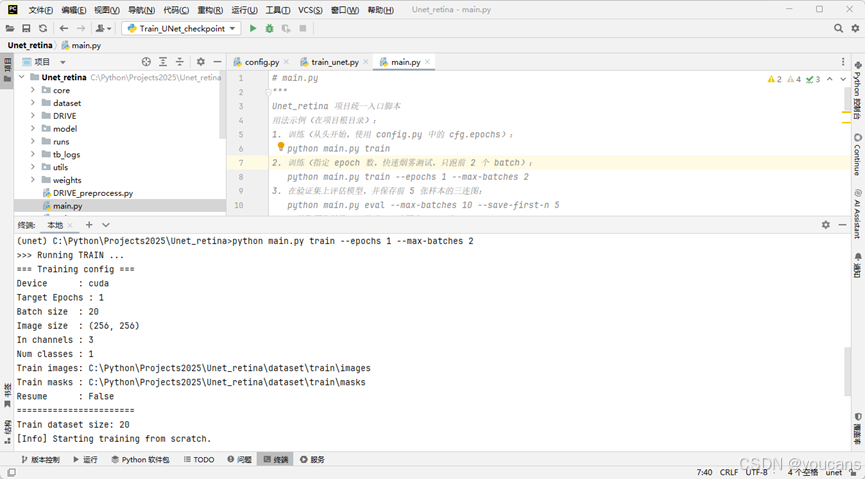Open Python 软件包 tool window
865x479 pixels.
tap(140, 459)
